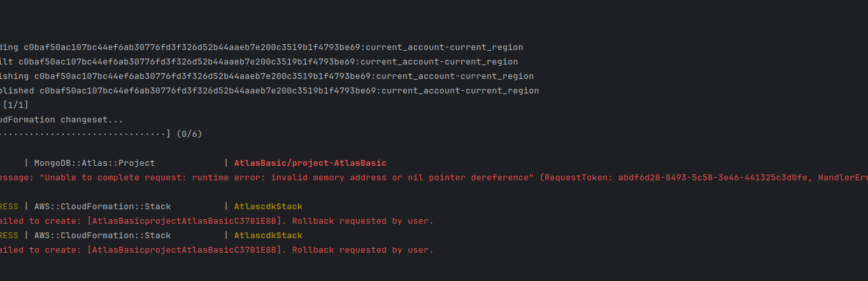Select the lower yellow "AtlascdkStack" name
This screenshot has width=868, height=281.
268,236
